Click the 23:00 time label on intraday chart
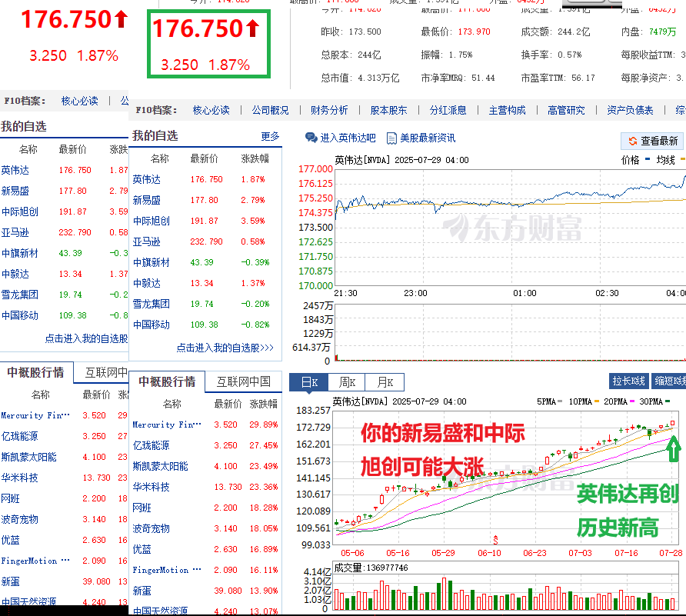 pos(415,293)
